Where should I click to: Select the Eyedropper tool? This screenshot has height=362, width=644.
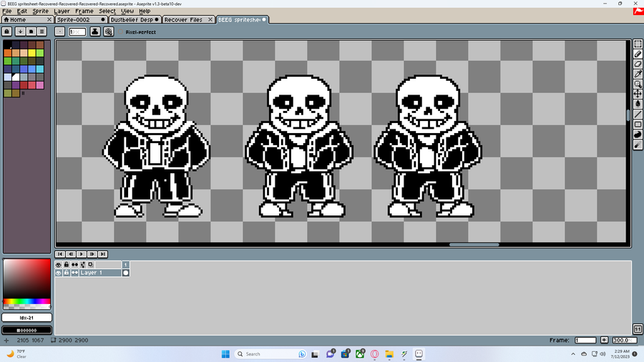(x=638, y=74)
